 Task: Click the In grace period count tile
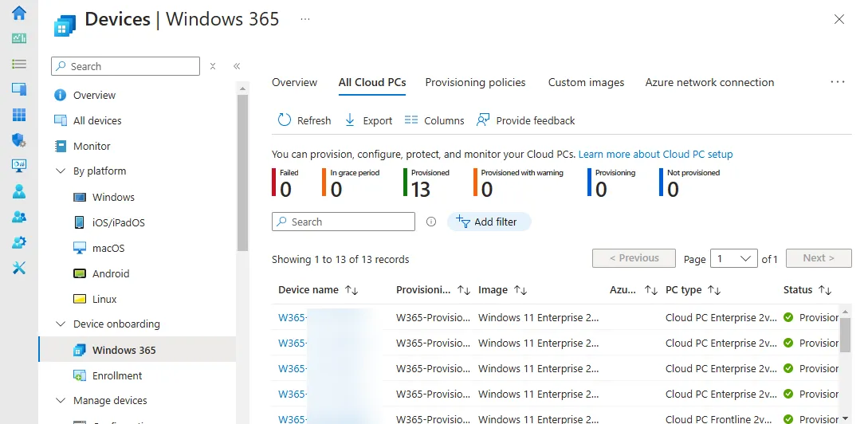(x=351, y=183)
